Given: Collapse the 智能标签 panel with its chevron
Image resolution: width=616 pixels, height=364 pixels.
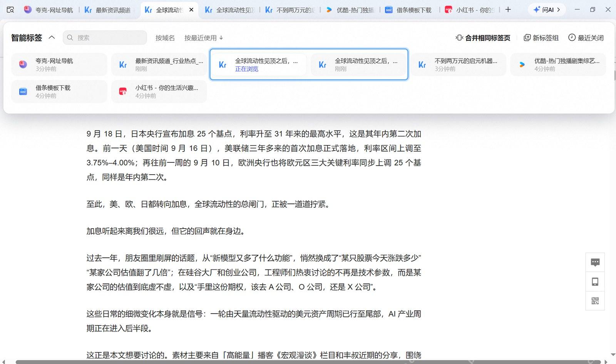Looking at the screenshot, I should 52,37.
